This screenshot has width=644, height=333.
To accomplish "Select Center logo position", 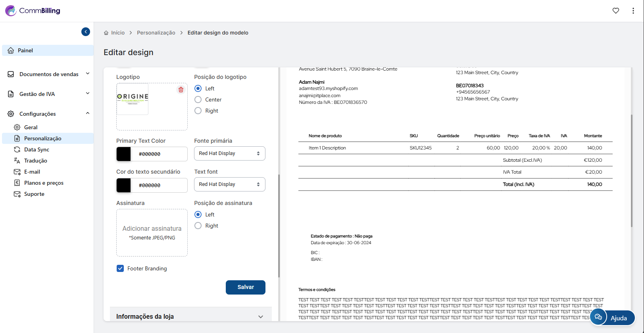I will 198,100.
